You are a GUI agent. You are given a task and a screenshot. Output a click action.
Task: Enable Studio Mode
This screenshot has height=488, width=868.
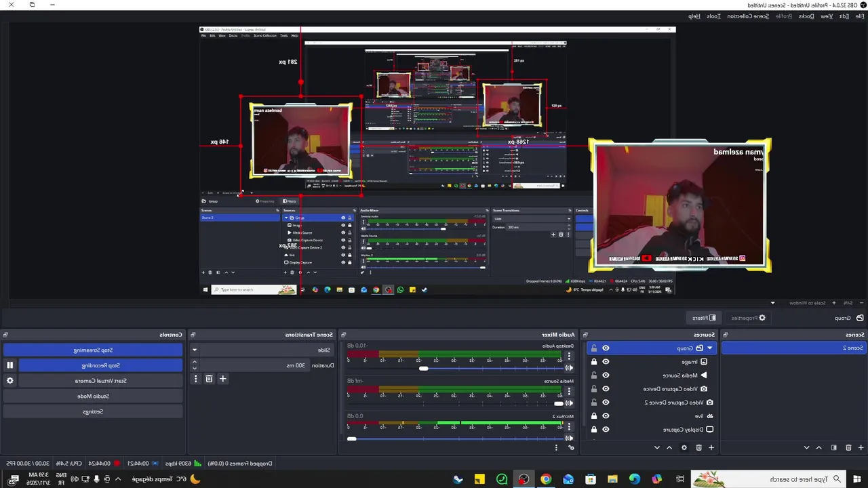pyautogui.click(x=93, y=396)
